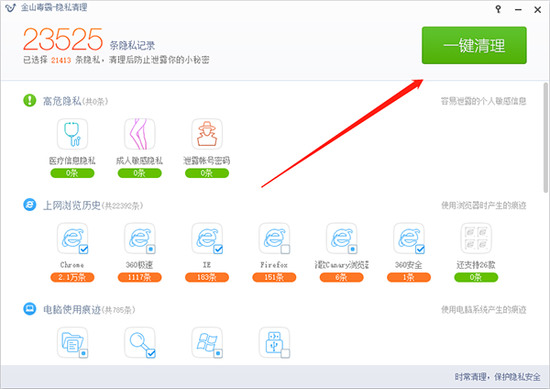Click the USB device traces icon
Image resolution: width=550 pixels, height=389 pixels.
coord(274,343)
